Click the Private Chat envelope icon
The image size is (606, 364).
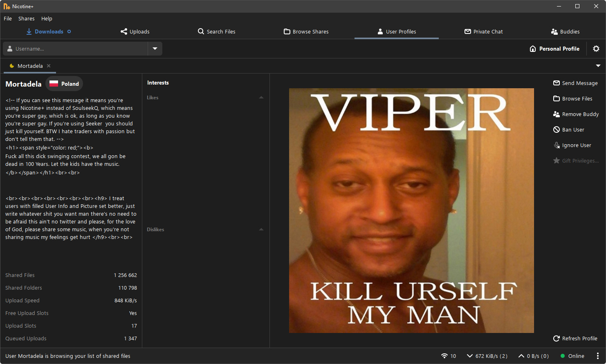point(468,31)
